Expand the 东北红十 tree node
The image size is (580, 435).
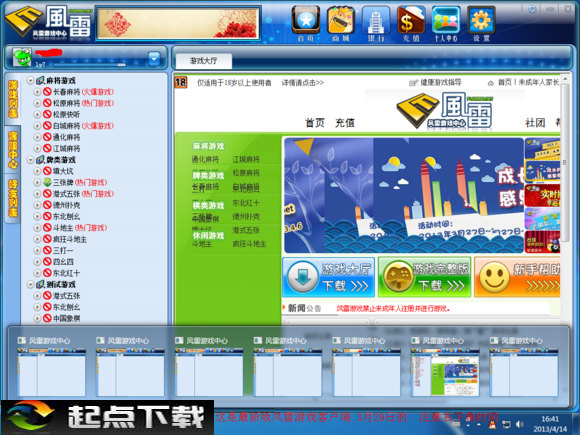click(37, 273)
